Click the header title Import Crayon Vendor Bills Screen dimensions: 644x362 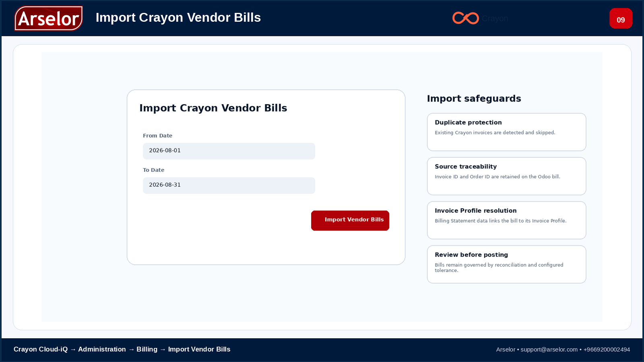178,18
